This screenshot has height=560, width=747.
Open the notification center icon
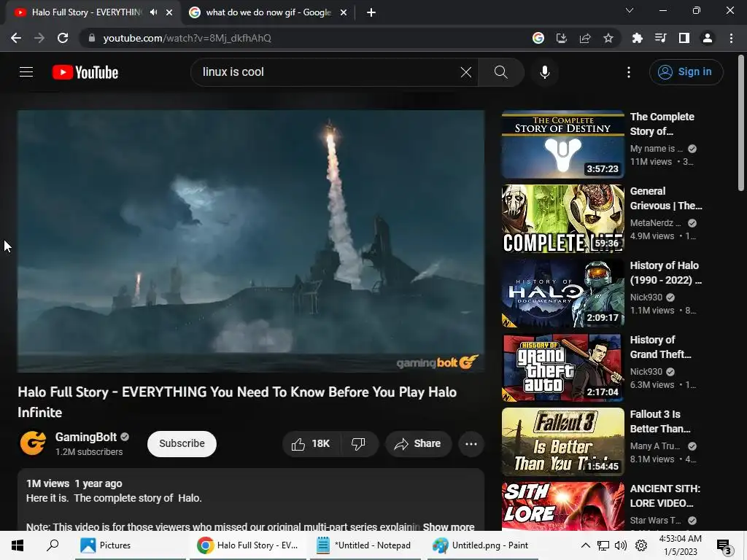tap(724, 546)
